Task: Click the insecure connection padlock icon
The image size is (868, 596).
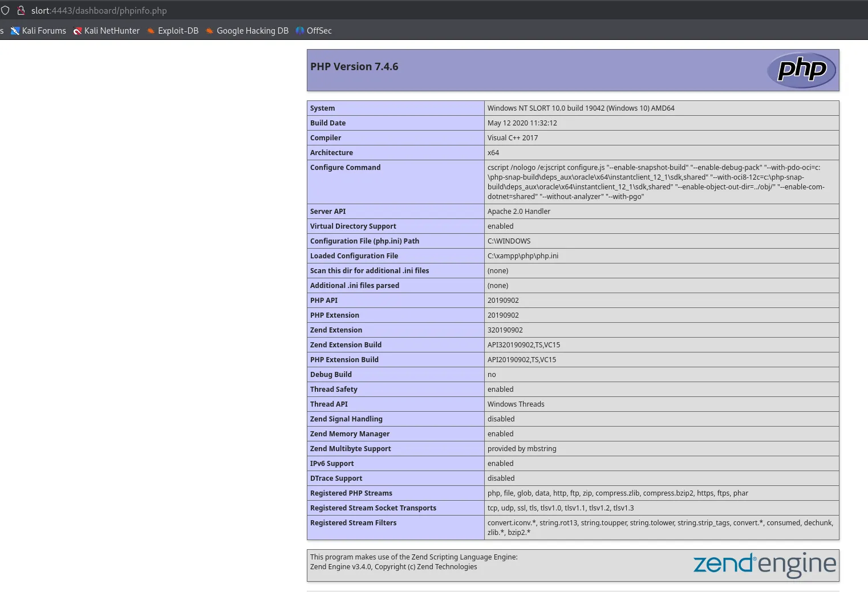Action: point(21,10)
